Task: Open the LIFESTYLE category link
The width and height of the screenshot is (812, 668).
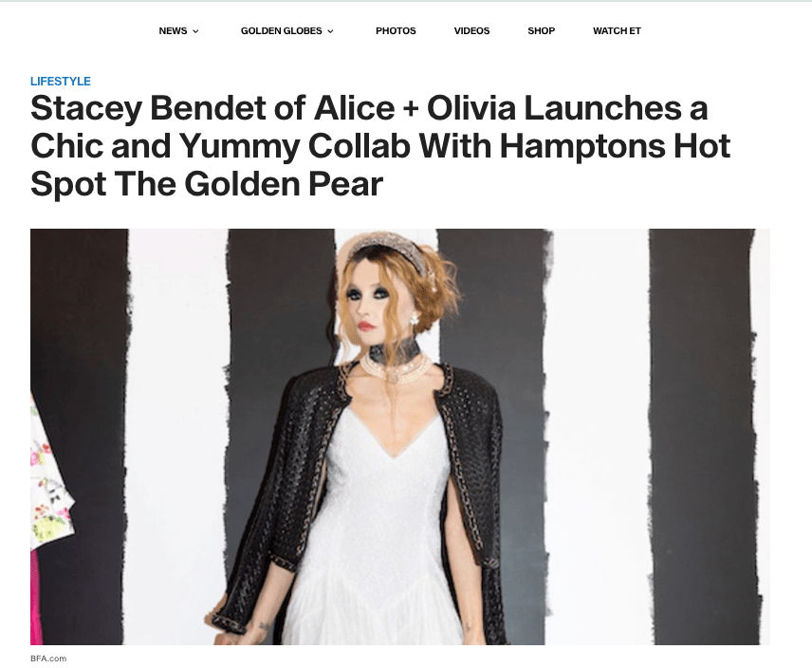Action: coord(60,82)
